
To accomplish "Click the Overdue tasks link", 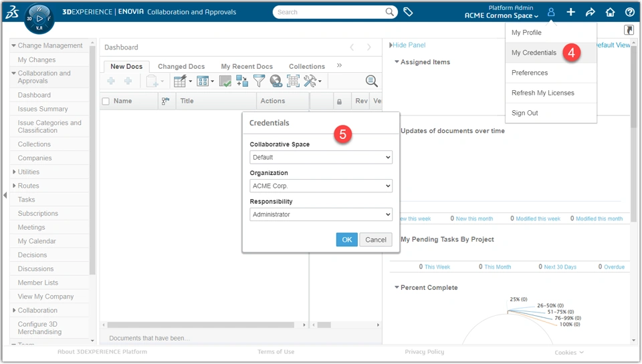I will 614,267.
